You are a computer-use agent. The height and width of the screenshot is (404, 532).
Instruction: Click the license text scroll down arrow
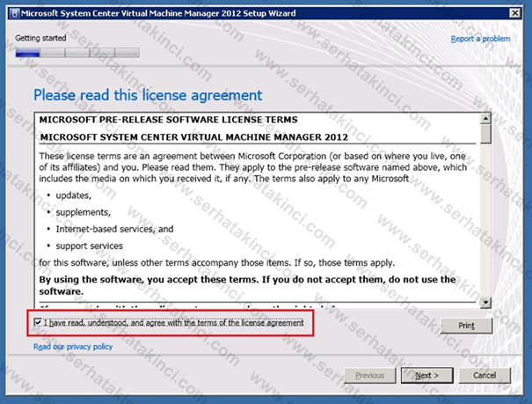pyautogui.click(x=485, y=302)
